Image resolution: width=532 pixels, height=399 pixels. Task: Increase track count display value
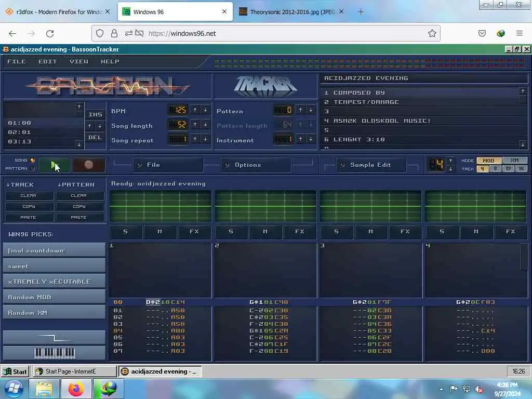450,161
